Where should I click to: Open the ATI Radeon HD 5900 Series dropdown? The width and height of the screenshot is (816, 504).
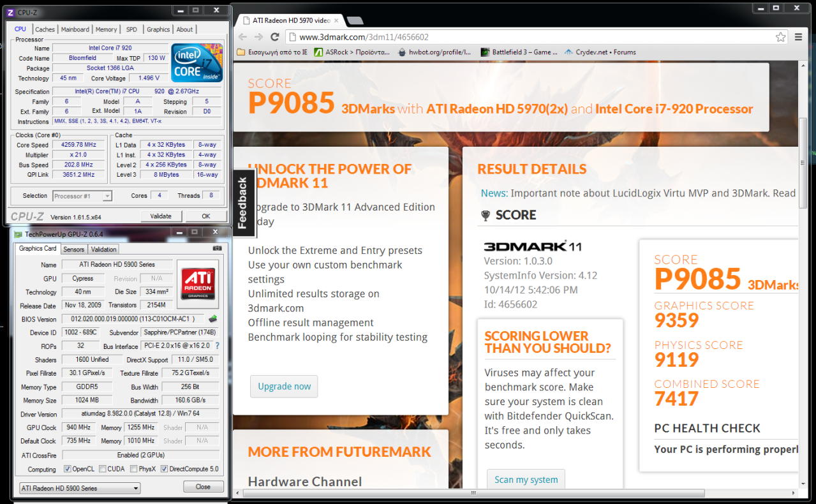(x=80, y=488)
